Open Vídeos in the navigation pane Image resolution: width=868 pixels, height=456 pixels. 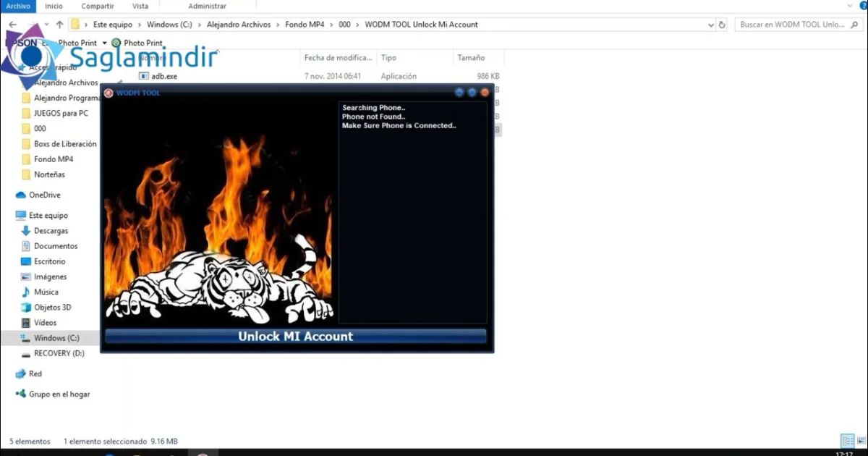45,323
